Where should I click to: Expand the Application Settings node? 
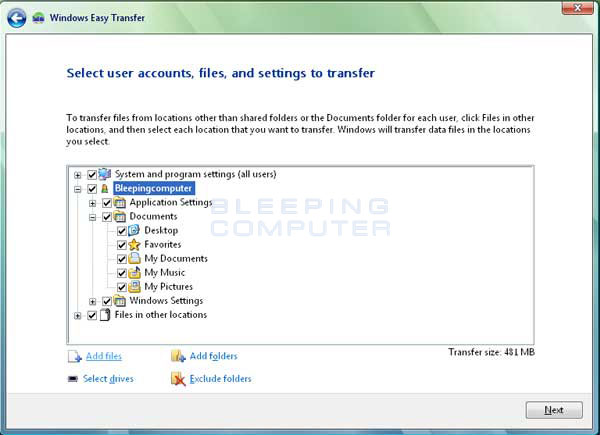click(93, 203)
